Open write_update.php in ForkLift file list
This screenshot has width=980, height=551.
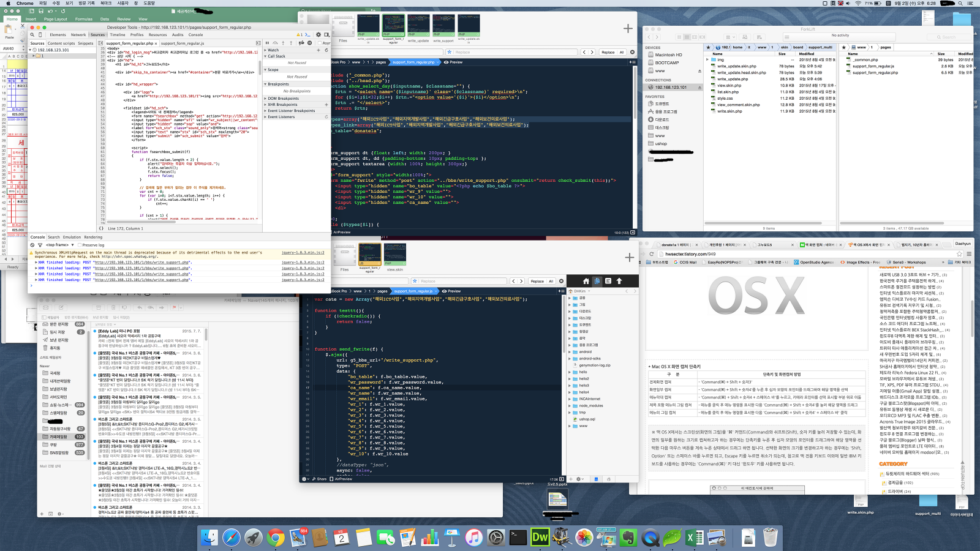pyautogui.click(x=733, y=79)
